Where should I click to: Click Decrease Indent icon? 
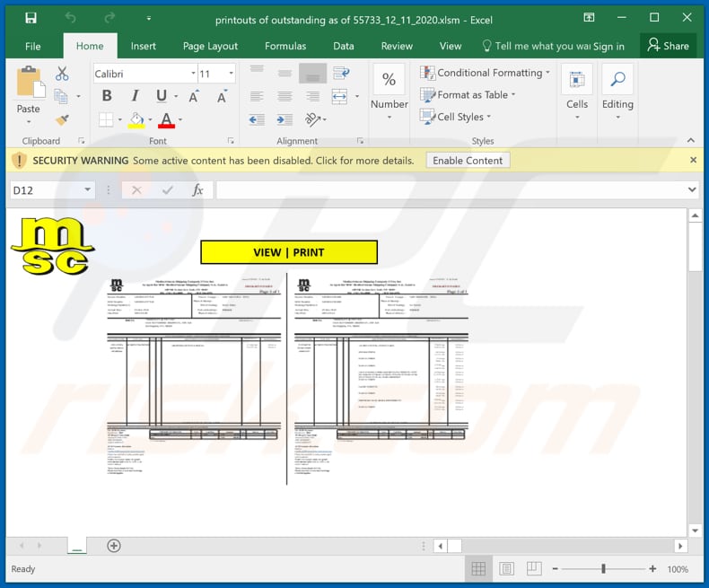pyautogui.click(x=257, y=120)
